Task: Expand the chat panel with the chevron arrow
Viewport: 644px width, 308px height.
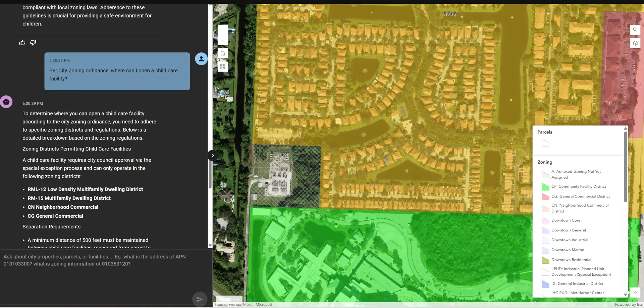Action: click(x=212, y=155)
